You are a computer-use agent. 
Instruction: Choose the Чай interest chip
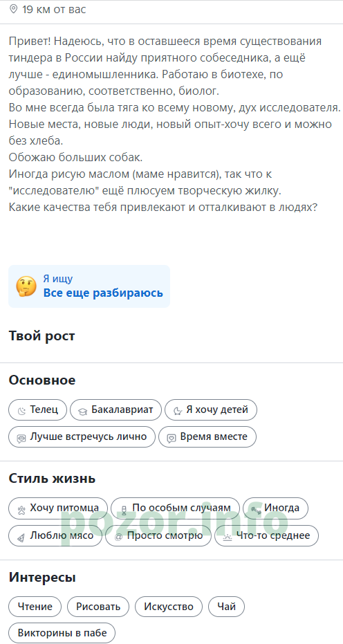[226, 607]
